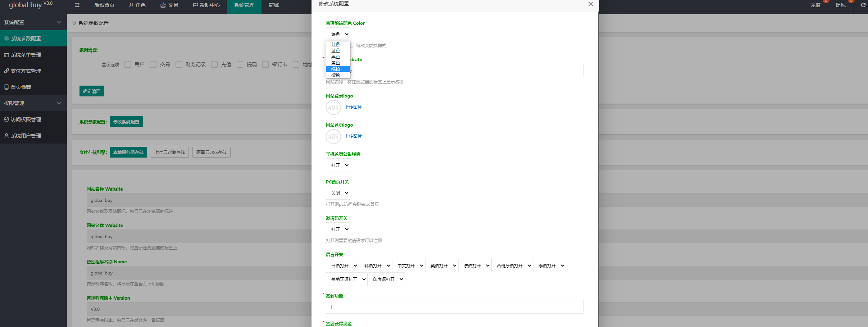
Task: Check the 用户 data cleaning checkbox
Action: tap(128, 64)
